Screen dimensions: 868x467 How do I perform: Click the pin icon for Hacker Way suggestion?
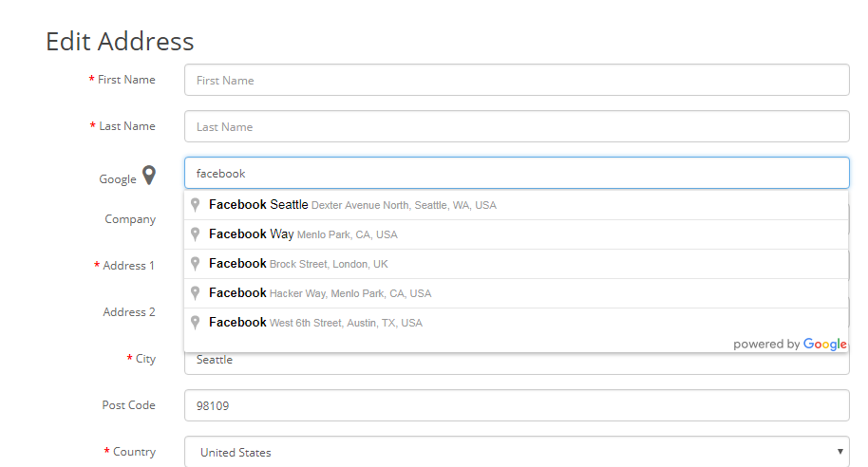coord(195,293)
